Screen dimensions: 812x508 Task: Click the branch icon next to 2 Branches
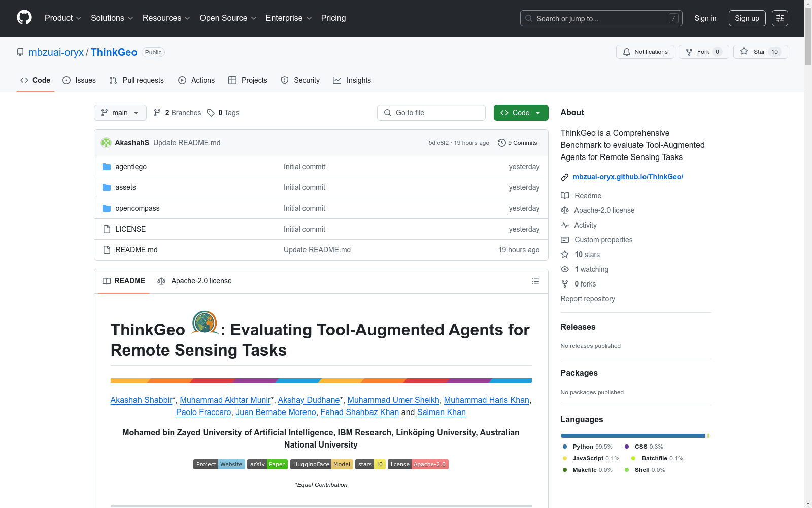[x=157, y=113]
